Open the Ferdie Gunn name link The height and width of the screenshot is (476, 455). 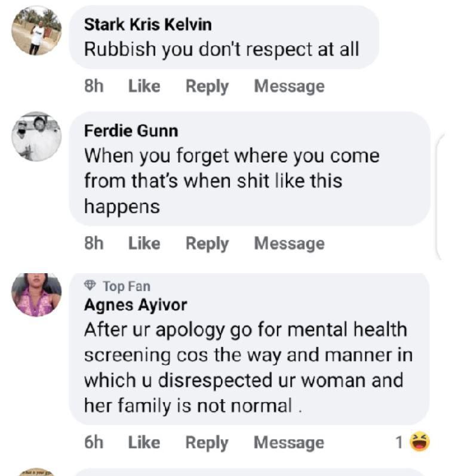[131, 130]
